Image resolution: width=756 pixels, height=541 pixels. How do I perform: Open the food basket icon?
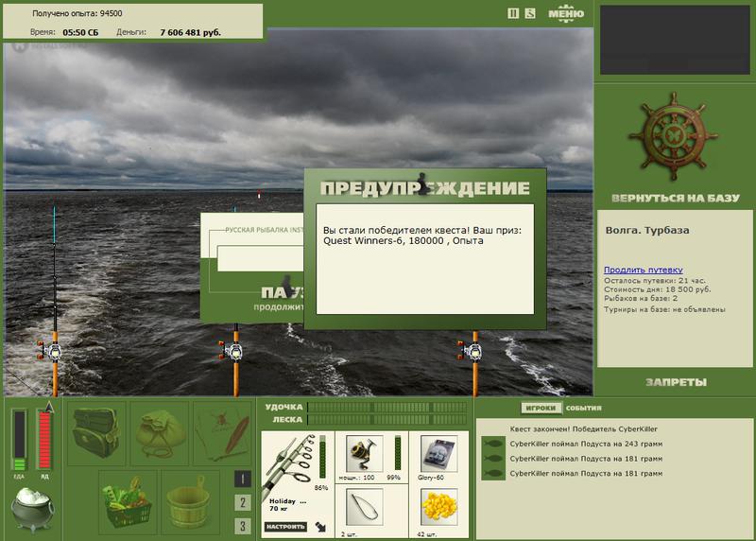pyautogui.click(x=128, y=502)
